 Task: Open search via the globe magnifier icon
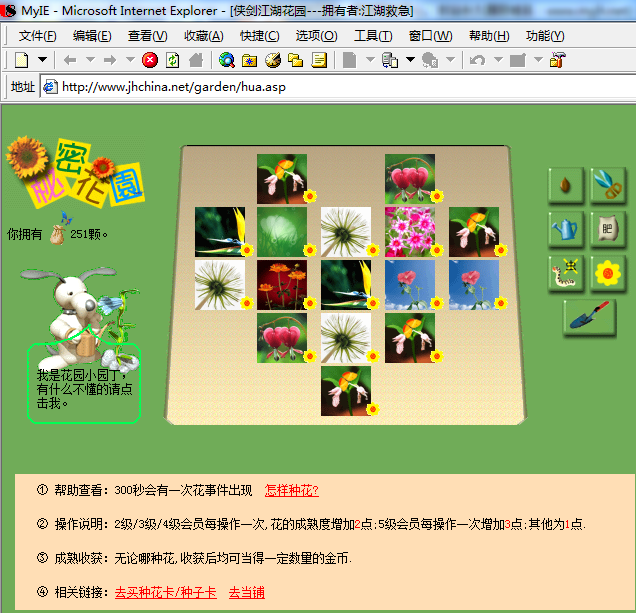point(226,60)
